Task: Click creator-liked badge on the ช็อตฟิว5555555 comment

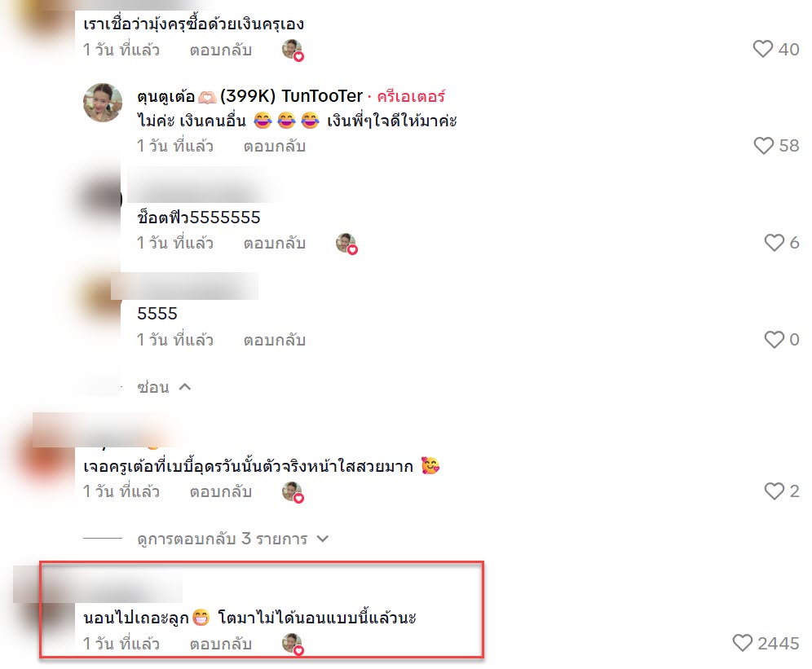Action: pos(346,244)
